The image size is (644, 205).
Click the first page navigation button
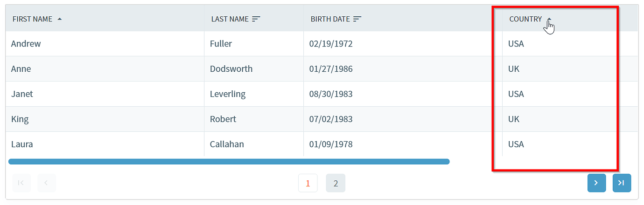click(21, 183)
